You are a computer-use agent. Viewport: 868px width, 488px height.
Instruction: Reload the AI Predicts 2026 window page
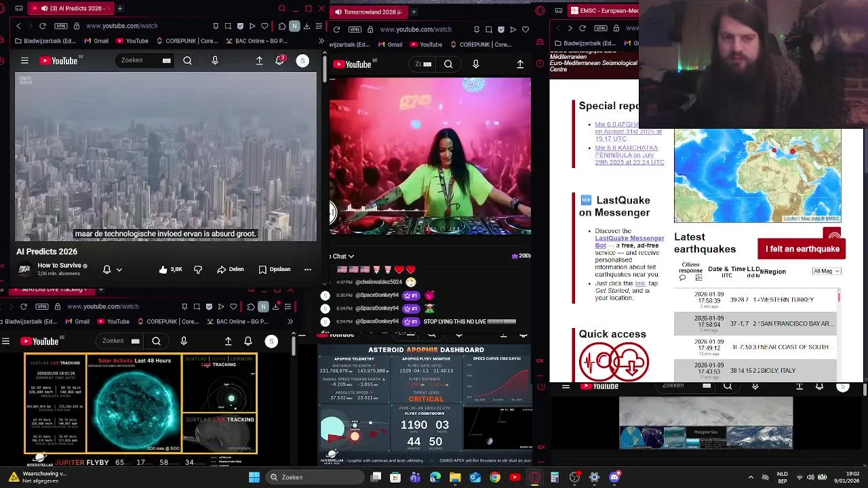(42, 26)
